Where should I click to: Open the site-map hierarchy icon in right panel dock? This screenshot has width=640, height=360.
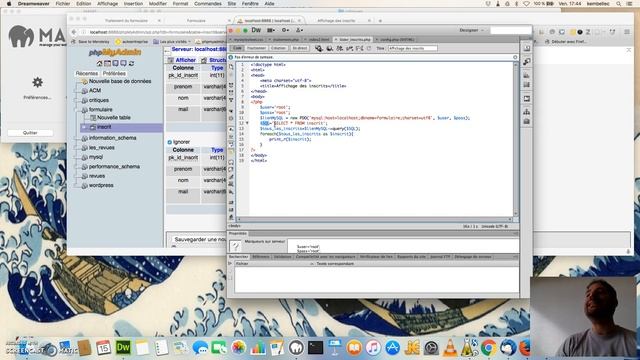[527, 112]
